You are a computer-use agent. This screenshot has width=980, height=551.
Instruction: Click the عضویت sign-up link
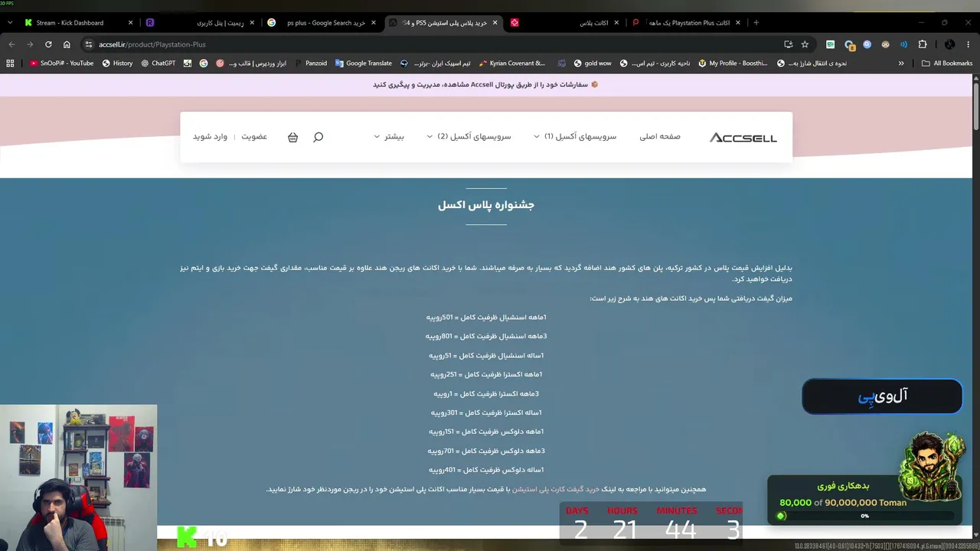254,137
